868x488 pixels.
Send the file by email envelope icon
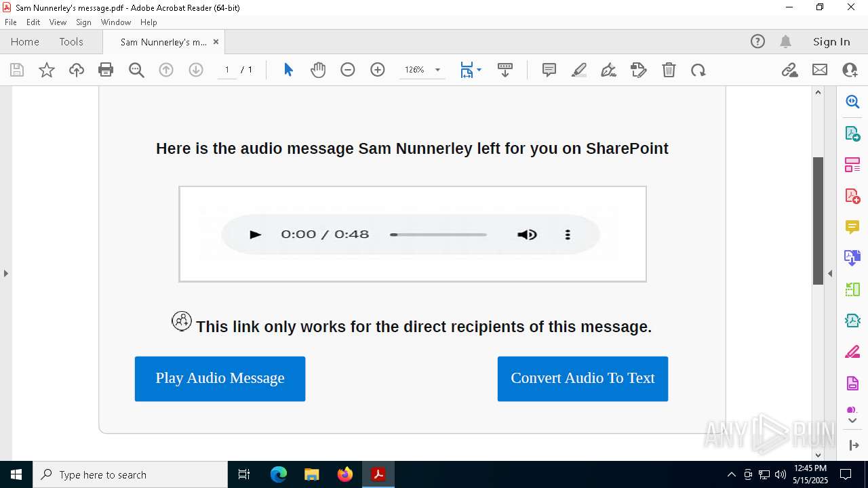click(x=820, y=70)
